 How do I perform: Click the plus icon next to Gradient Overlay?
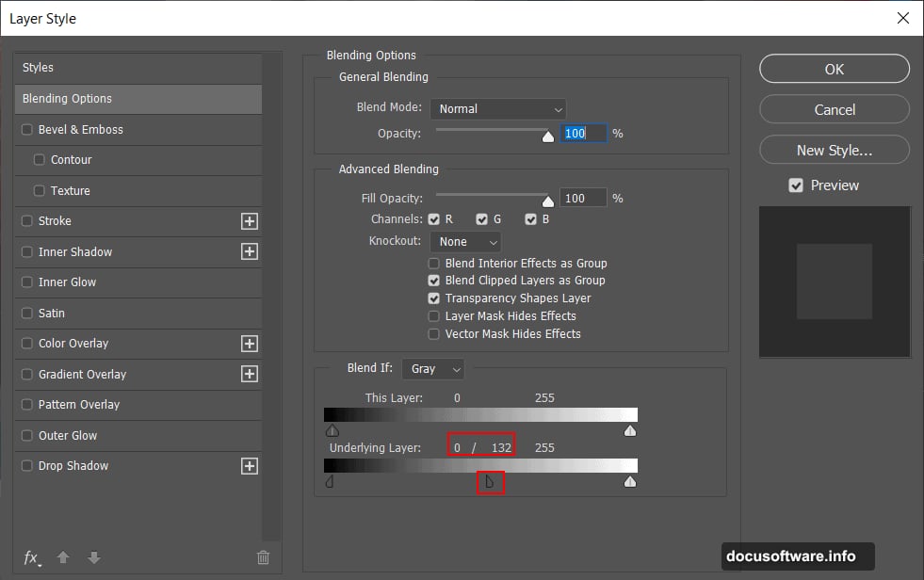pyautogui.click(x=250, y=374)
